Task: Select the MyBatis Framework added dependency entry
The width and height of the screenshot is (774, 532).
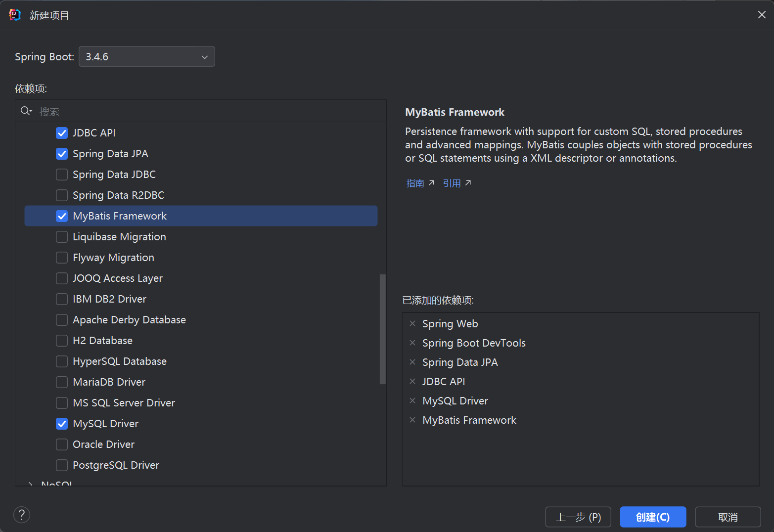Action: (469, 420)
